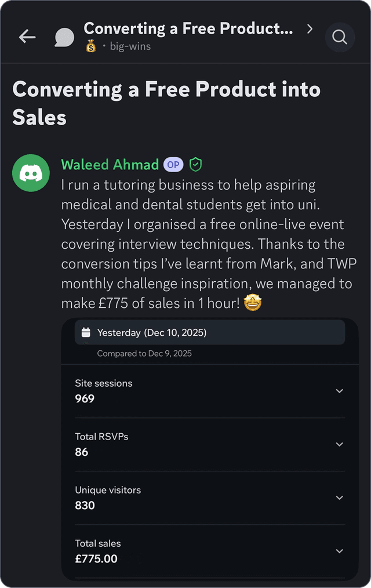
Task: Expand the Site sessions metric
Action: pos(340,391)
